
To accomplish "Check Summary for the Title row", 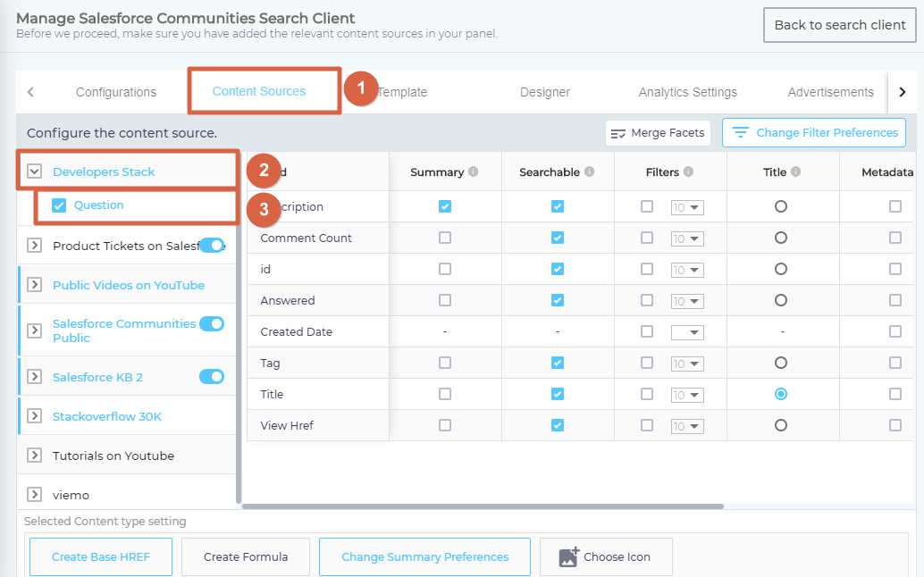I will coord(445,393).
